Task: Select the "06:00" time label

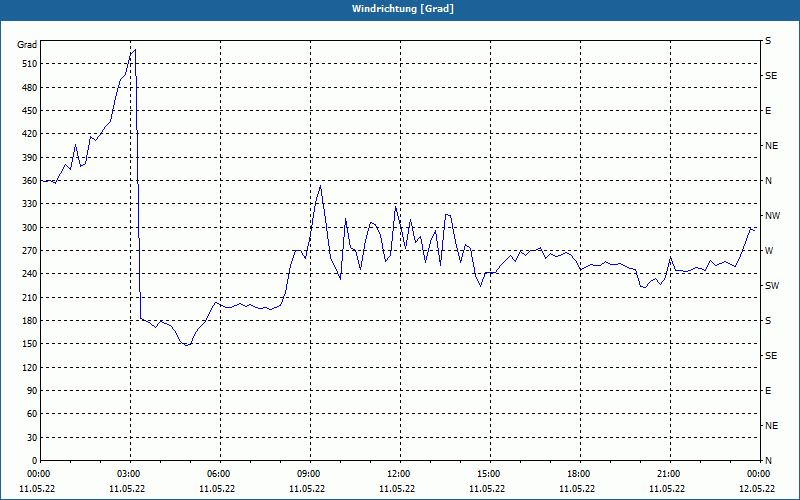Action: (x=218, y=474)
